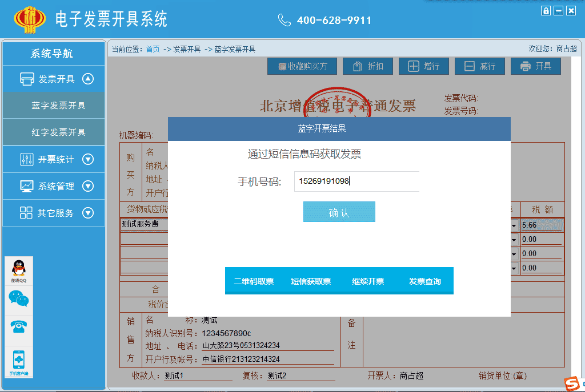Expand the 开票统计 navigation section
The height and width of the screenshot is (392, 585).
tap(87, 159)
